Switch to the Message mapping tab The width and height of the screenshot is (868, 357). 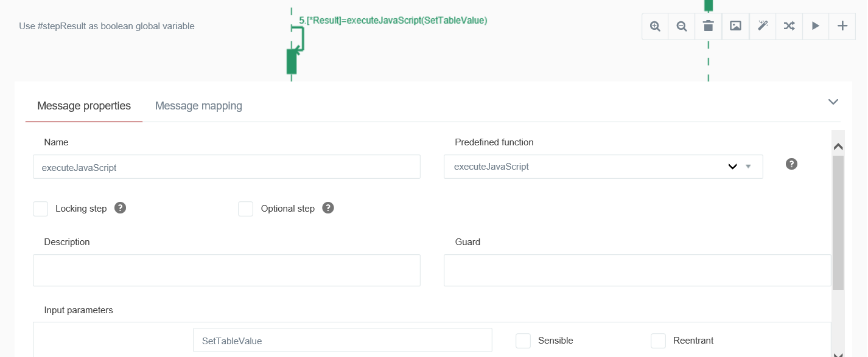click(x=198, y=106)
